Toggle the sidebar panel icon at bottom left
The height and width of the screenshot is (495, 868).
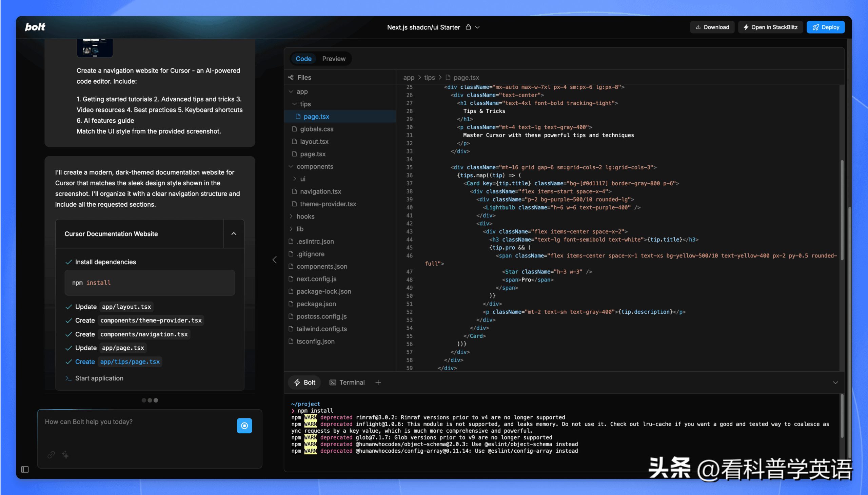(x=25, y=470)
